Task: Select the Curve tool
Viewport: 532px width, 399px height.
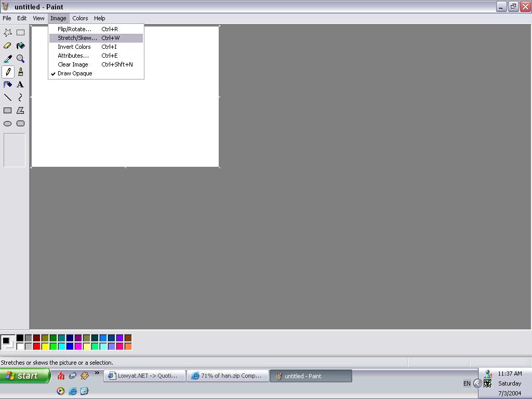Action: point(20,98)
